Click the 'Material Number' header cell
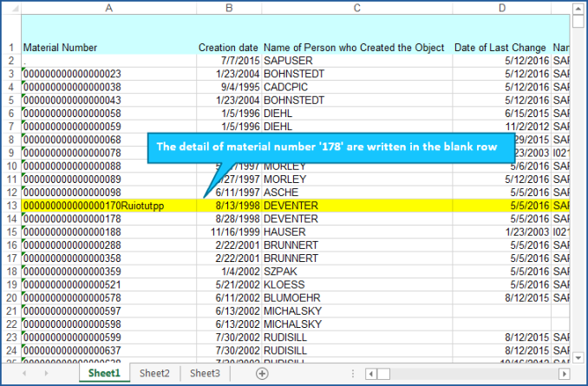 pos(108,35)
